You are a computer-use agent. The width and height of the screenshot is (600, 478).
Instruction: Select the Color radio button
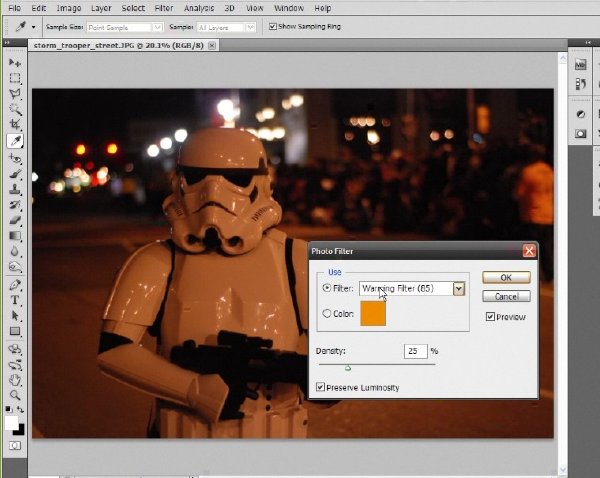(x=326, y=313)
